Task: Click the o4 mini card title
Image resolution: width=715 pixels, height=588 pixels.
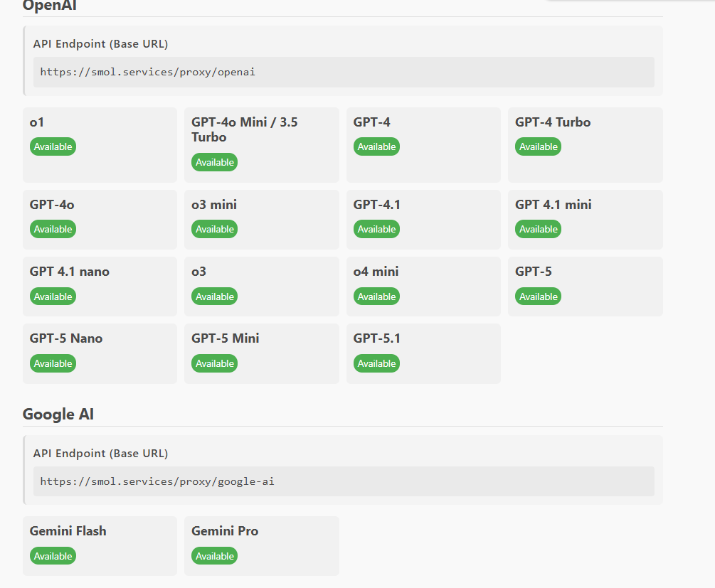Action: click(376, 272)
